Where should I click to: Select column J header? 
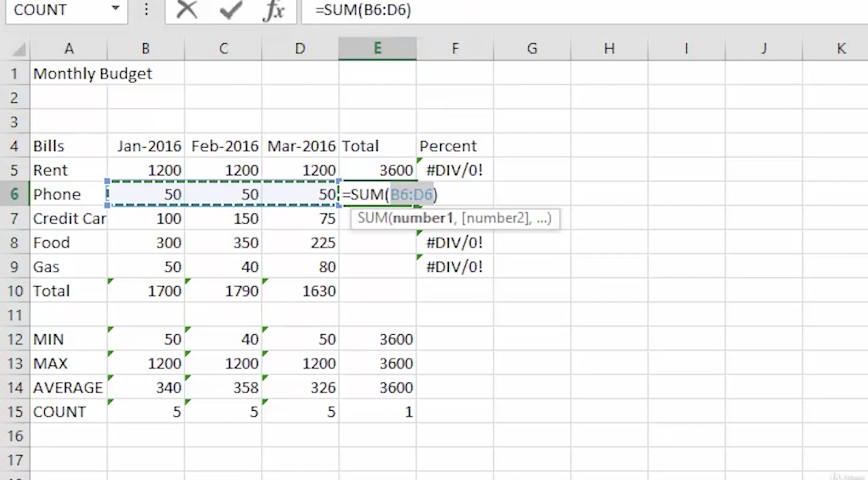[764, 49]
